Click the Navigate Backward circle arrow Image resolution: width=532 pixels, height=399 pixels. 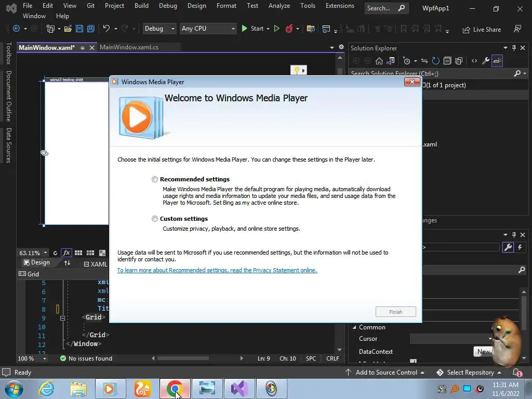click(16, 29)
